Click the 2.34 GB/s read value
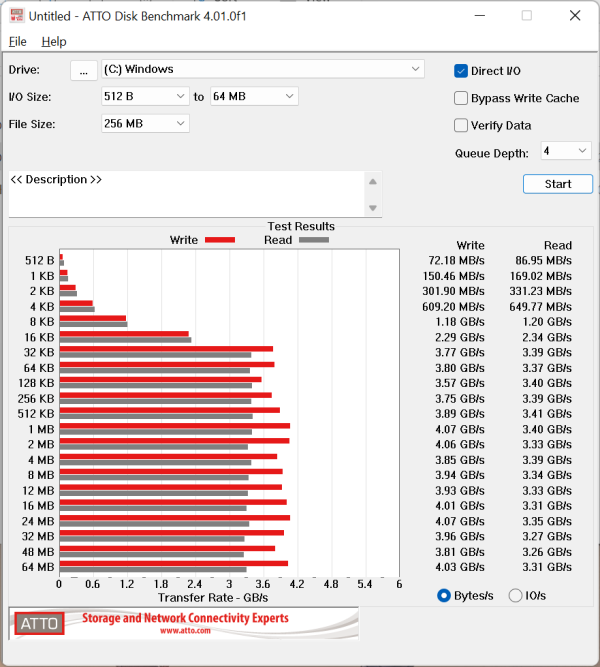Viewport: 600px width, 667px height. pos(547,337)
